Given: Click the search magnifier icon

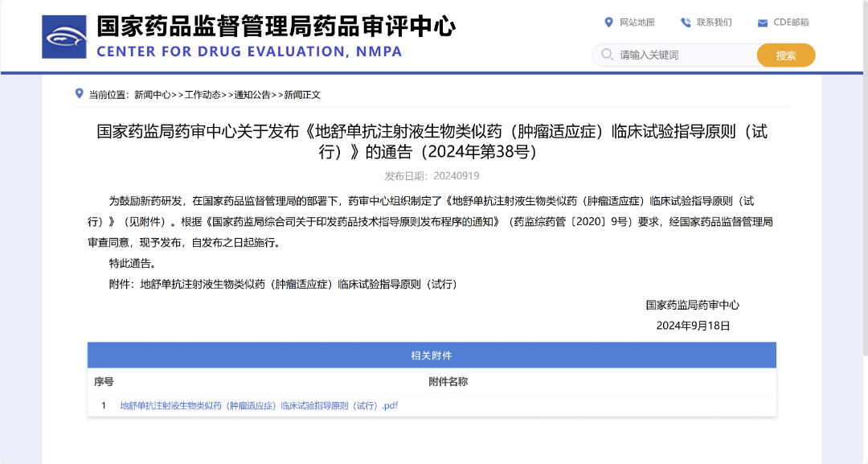Looking at the screenshot, I should 607,55.
